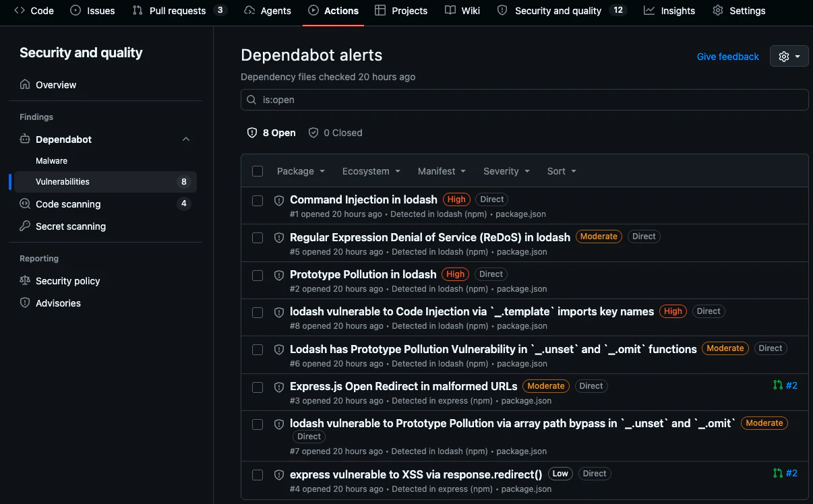
Task: Click the Issues circle icon
Action: point(76,11)
